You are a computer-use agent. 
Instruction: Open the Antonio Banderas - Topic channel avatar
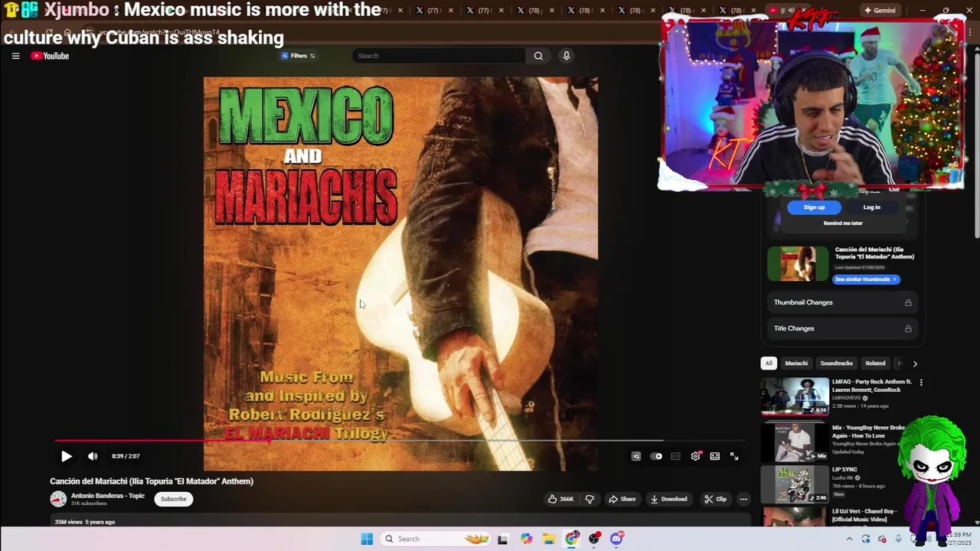click(x=58, y=499)
